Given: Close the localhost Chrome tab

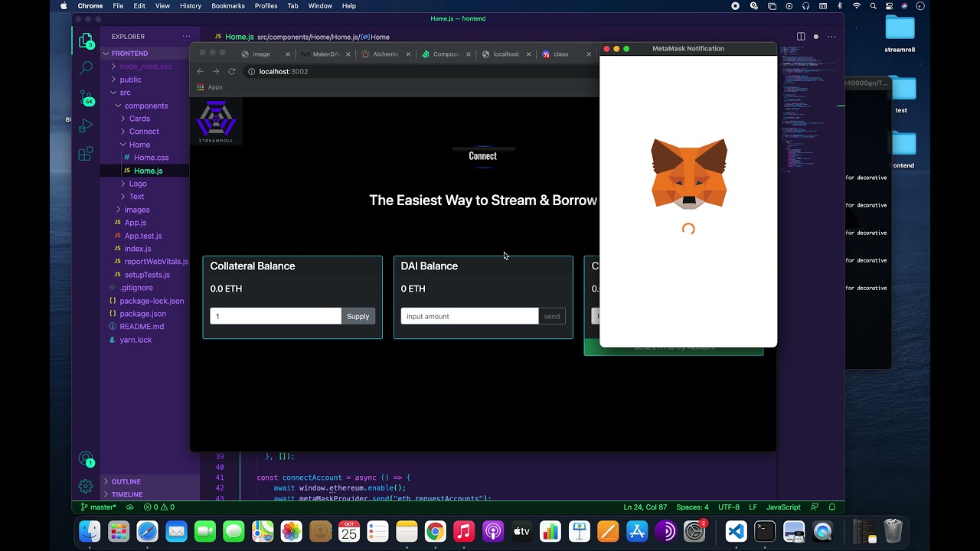Looking at the screenshot, I should [528, 54].
